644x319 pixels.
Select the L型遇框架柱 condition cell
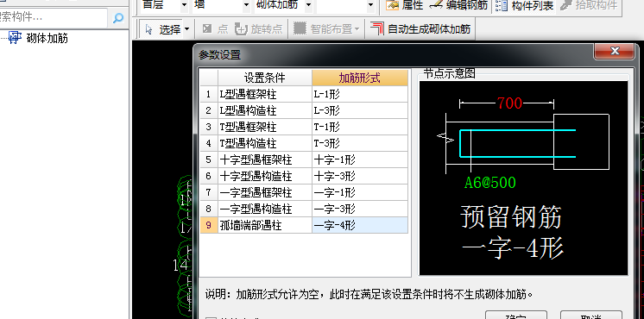[x=265, y=94]
